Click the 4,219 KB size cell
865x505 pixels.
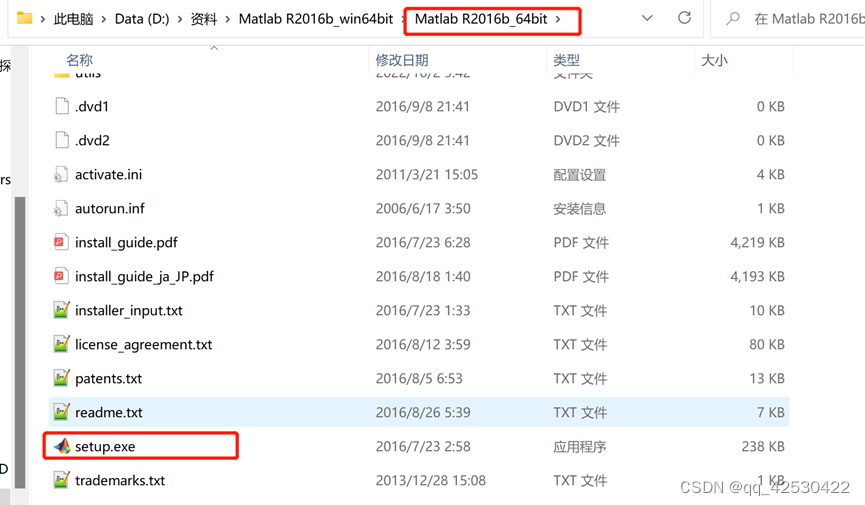pos(757,242)
